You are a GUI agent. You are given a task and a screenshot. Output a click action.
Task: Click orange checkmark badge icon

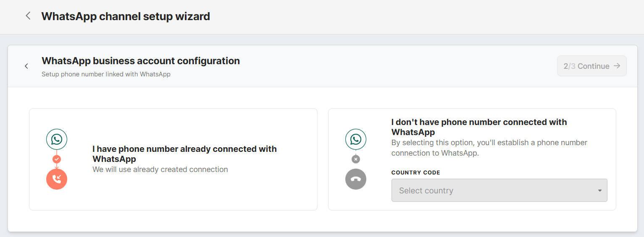[x=57, y=159]
